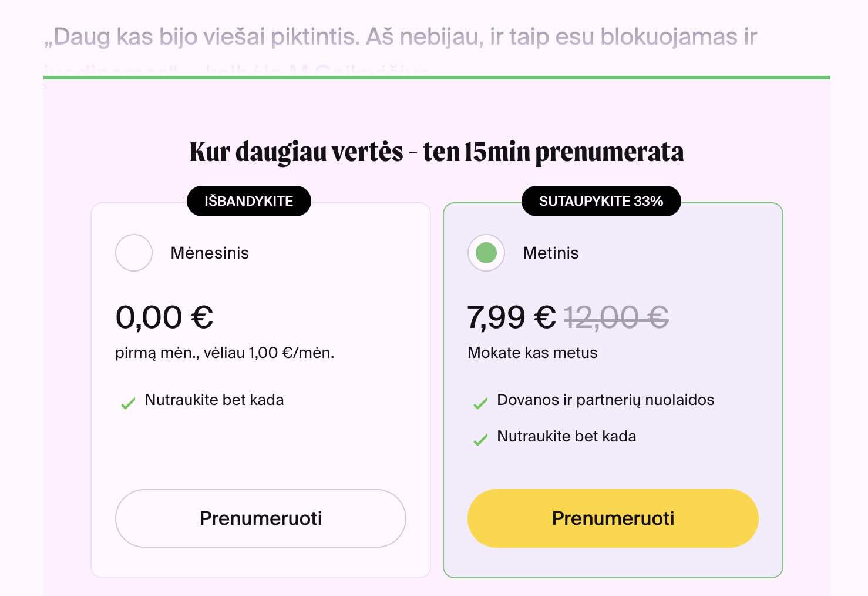Click the 0,00 € price

click(164, 317)
